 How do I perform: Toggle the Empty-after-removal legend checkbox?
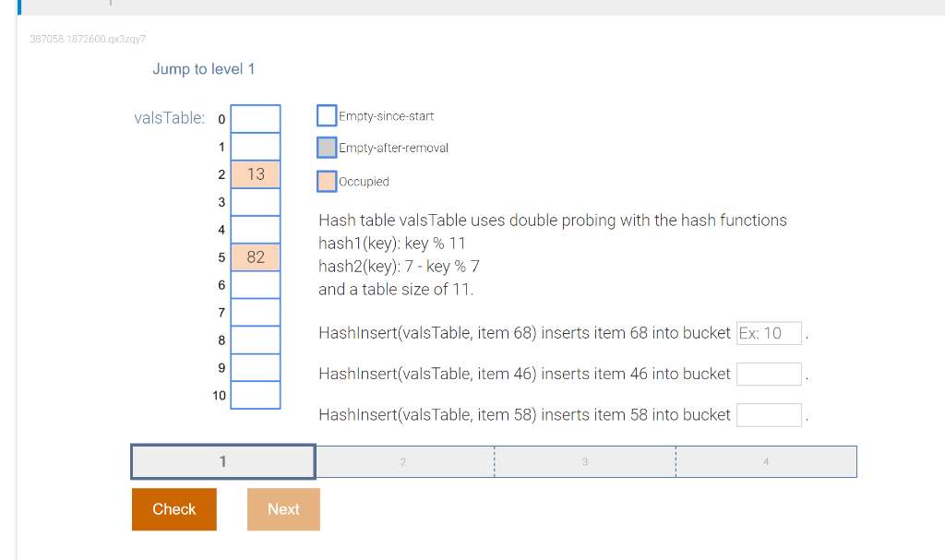[x=326, y=148]
